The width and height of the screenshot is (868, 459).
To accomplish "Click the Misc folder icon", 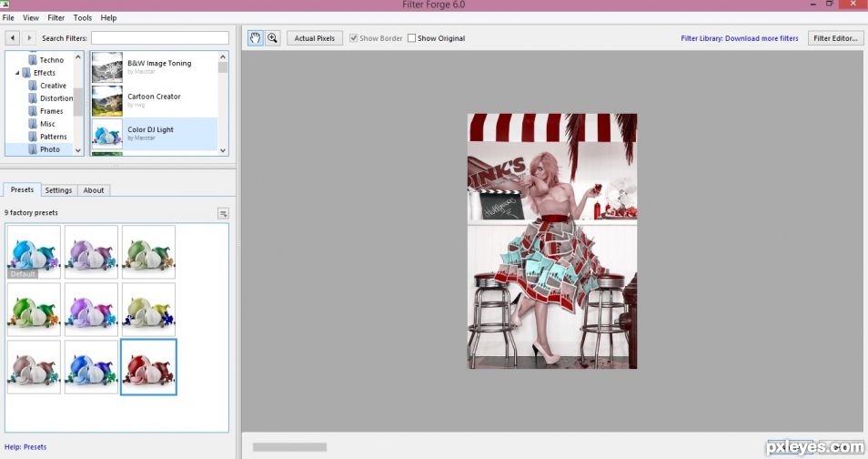I will click(x=33, y=124).
